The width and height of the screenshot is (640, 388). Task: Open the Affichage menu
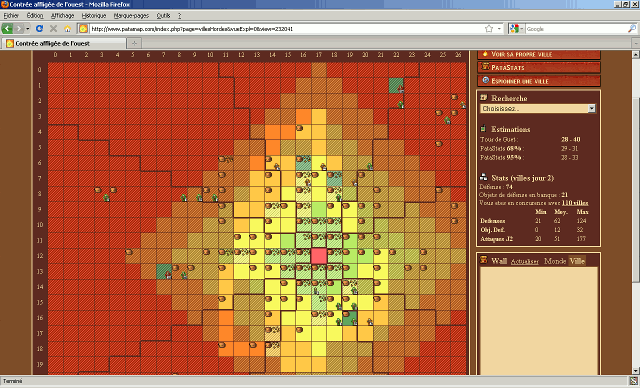coord(62,16)
